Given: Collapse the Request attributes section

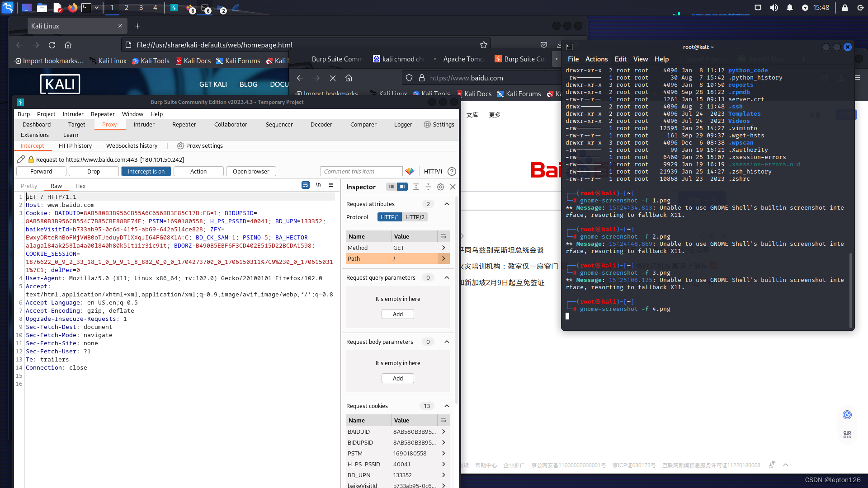Looking at the screenshot, I should [447, 204].
